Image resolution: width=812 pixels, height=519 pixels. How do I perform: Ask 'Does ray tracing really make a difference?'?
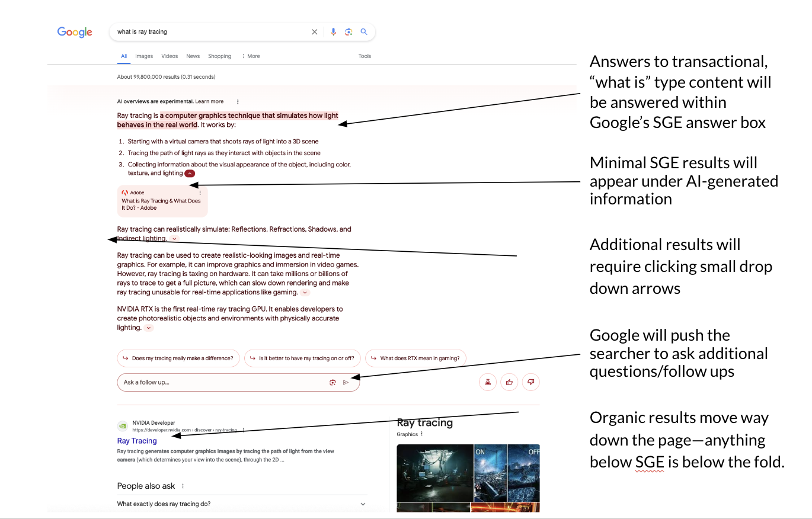click(x=178, y=358)
